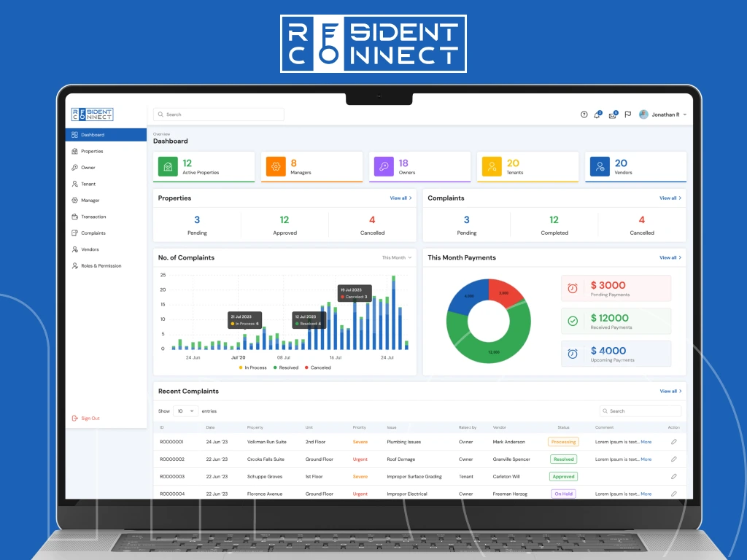Viewport: 747px width, 560px height.
Task: Click edit pencil for Crooks Falls Suite row
Action: tap(673, 459)
